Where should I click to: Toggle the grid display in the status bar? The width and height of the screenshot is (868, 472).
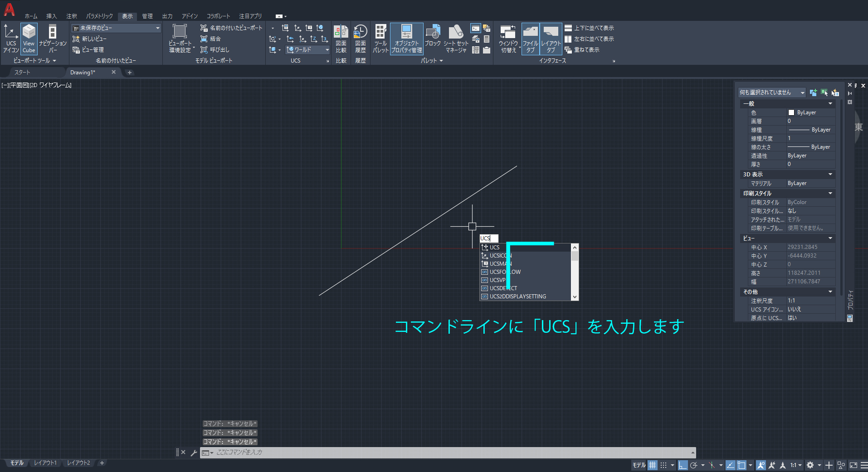pos(652,465)
